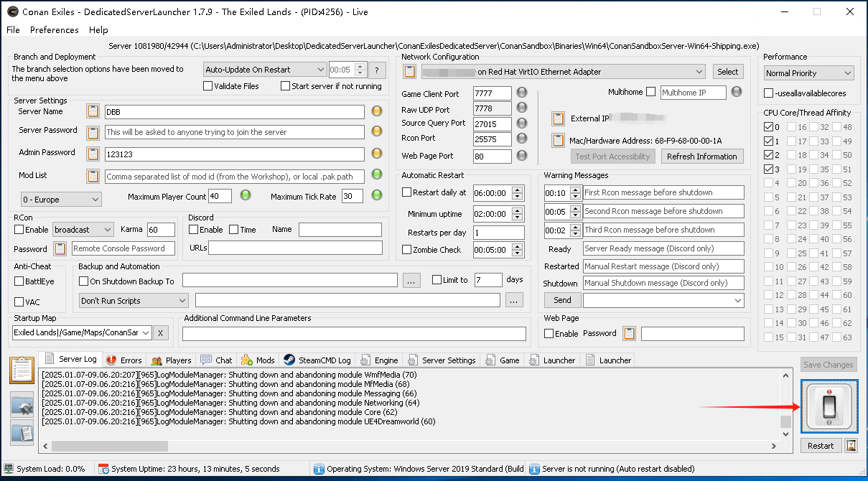Click the gray indicator next to Multihome IP
The width and height of the screenshot is (868, 481).
[x=737, y=92]
